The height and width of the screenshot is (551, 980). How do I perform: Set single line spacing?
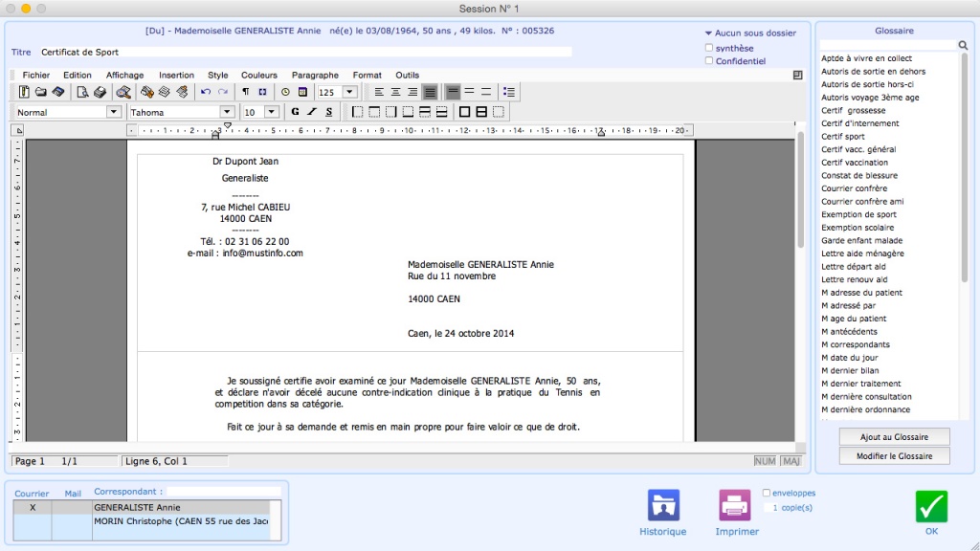click(453, 92)
